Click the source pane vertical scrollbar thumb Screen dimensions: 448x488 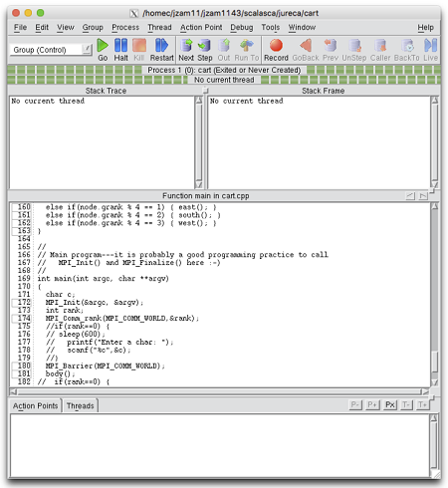435,361
